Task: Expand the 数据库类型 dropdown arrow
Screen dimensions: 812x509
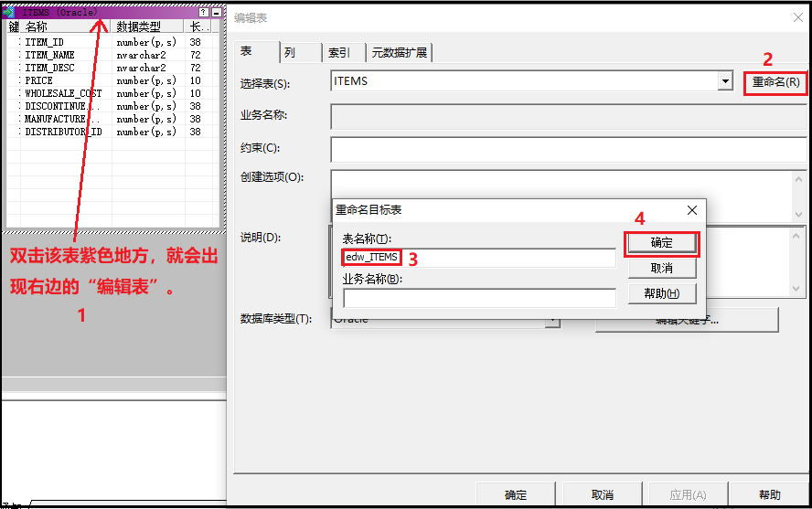Action: point(553,321)
